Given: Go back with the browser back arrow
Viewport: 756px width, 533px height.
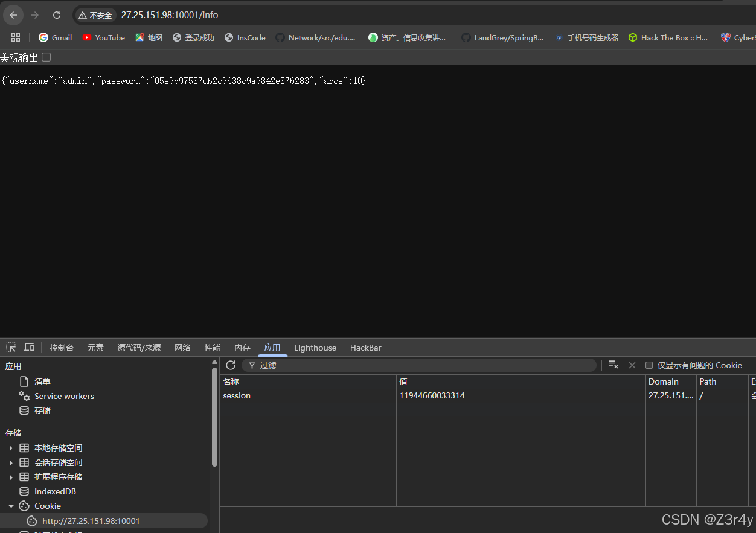Looking at the screenshot, I should point(13,15).
